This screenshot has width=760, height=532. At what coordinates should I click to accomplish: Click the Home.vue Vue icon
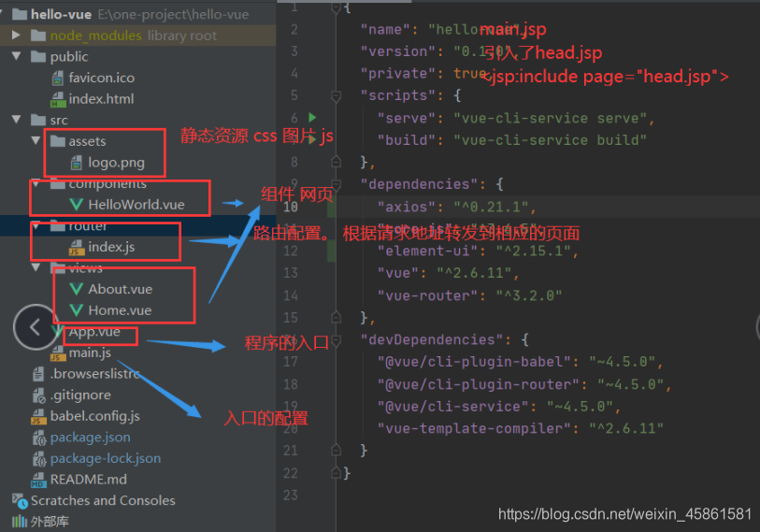point(77,310)
